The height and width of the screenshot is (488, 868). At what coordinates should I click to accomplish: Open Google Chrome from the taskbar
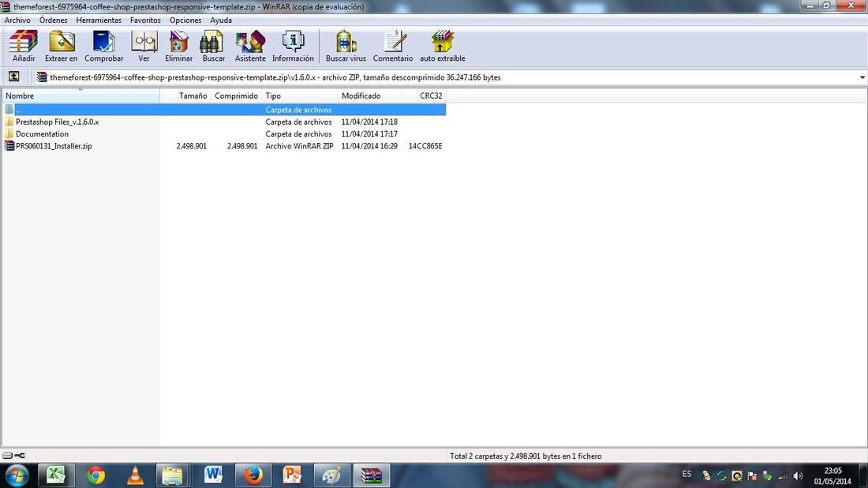95,475
